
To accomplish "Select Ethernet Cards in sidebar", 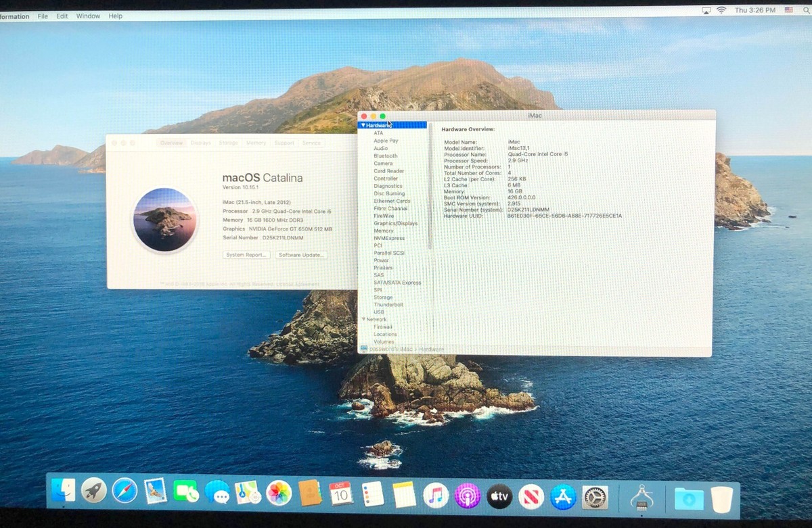I will [x=392, y=201].
